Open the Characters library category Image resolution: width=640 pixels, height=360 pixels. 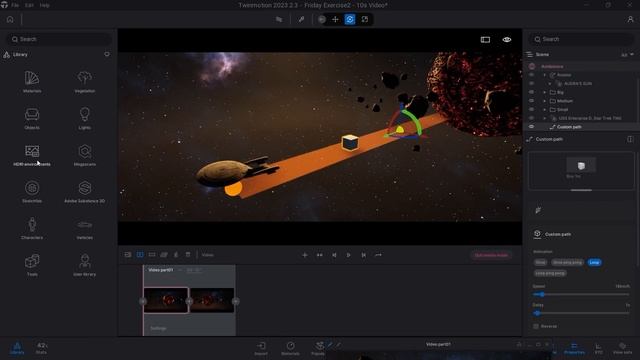click(x=32, y=229)
